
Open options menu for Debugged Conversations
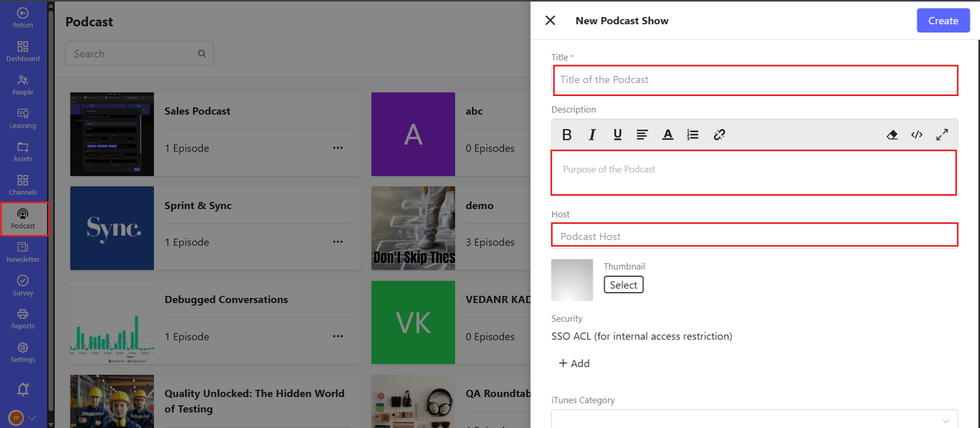pos(338,337)
